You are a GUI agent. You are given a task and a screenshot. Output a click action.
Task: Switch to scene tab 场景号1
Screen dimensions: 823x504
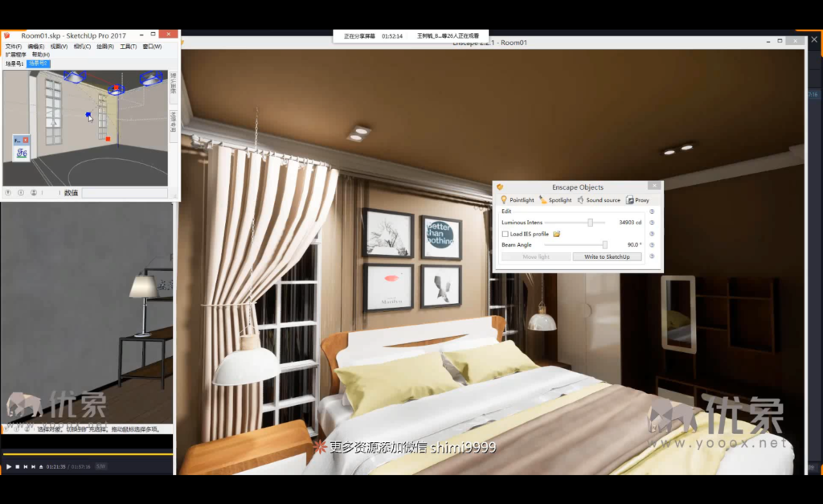pos(14,64)
